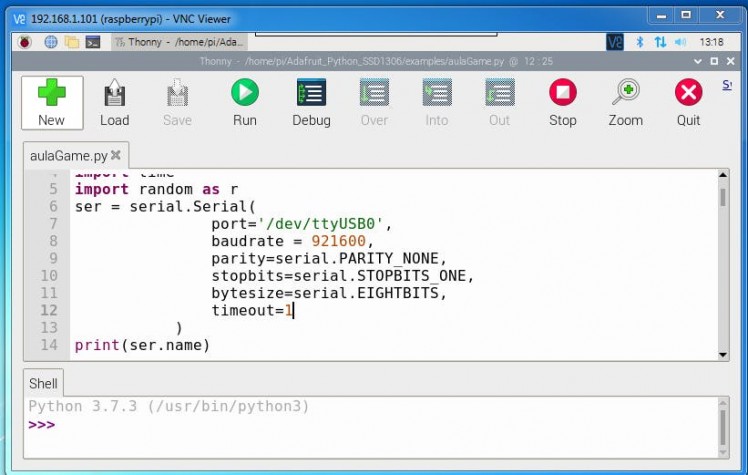Click the baudrate value 921600
The image size is (748, 475).
click(x=338, y=241)
